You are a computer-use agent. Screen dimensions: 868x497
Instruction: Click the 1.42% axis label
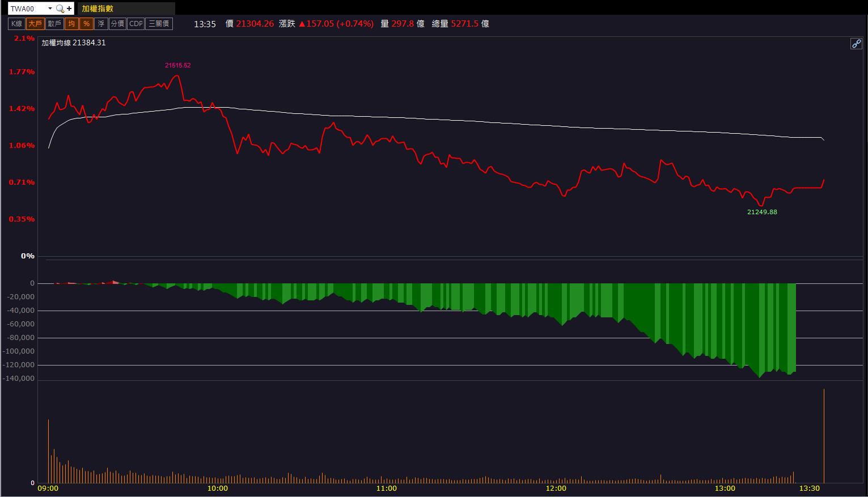tap(22, 109)
